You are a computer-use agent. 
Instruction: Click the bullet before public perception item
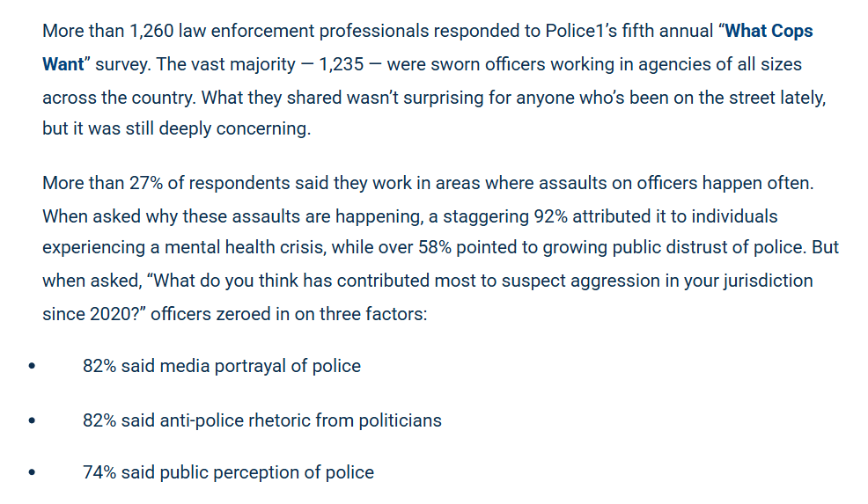[x=32, y=473]
